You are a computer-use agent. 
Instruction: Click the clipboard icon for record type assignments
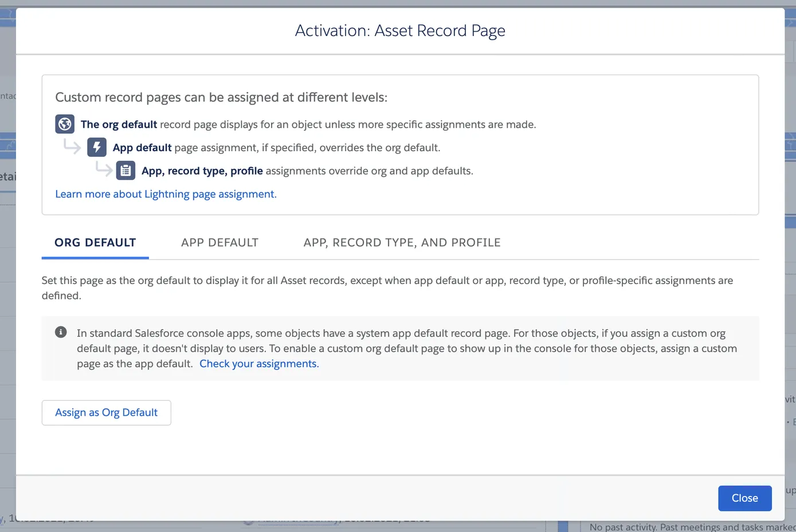click(126, 170)
